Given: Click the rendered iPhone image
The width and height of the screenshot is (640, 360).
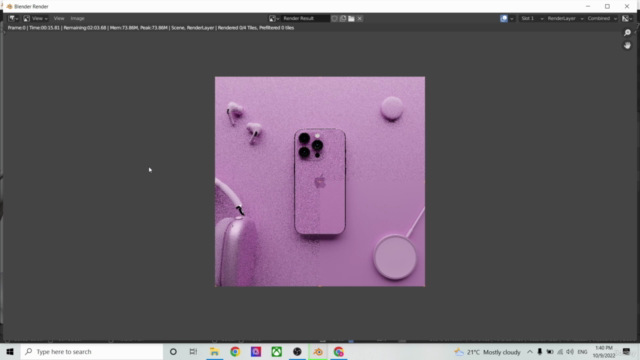Looking at the screenshot, I should point(320,182).
